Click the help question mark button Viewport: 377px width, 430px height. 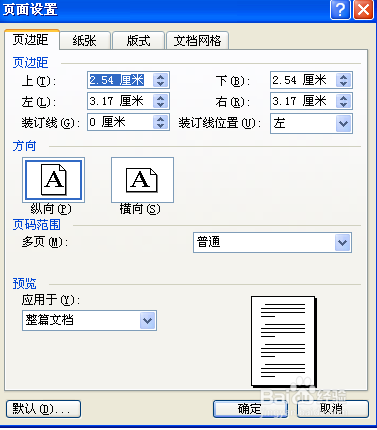pyautogui.click(x=340, y=10)
